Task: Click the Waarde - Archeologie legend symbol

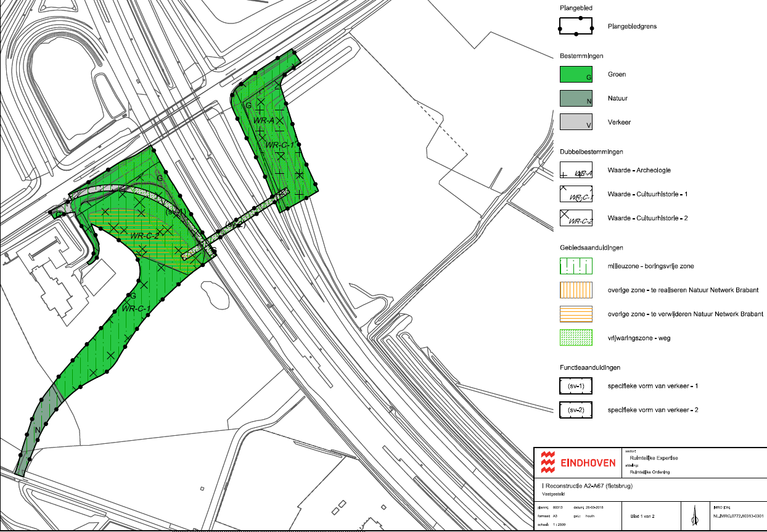Action: tap(576, 170)
